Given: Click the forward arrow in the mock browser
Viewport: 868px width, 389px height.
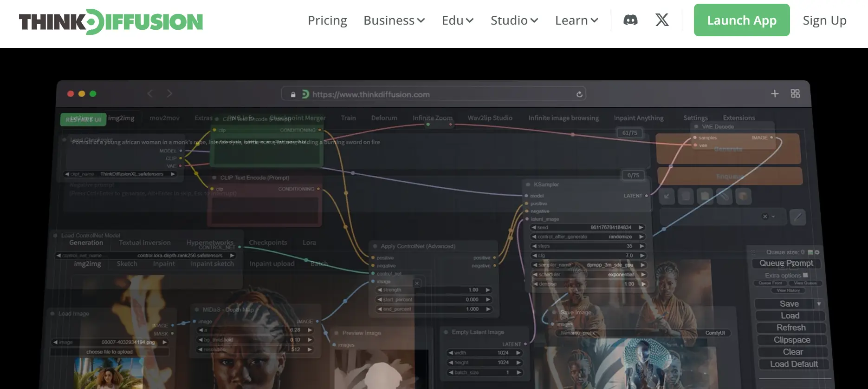Looking at the screenshot, I should (169, 93).
